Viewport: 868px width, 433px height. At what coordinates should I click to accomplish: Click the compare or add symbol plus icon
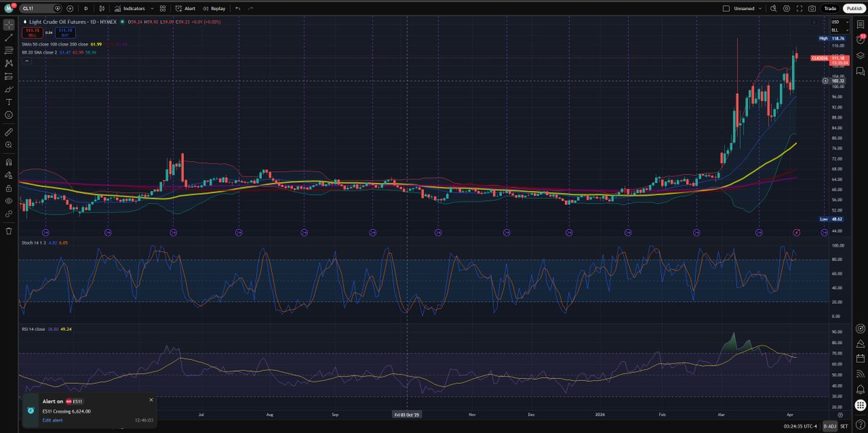coord(69,9)
